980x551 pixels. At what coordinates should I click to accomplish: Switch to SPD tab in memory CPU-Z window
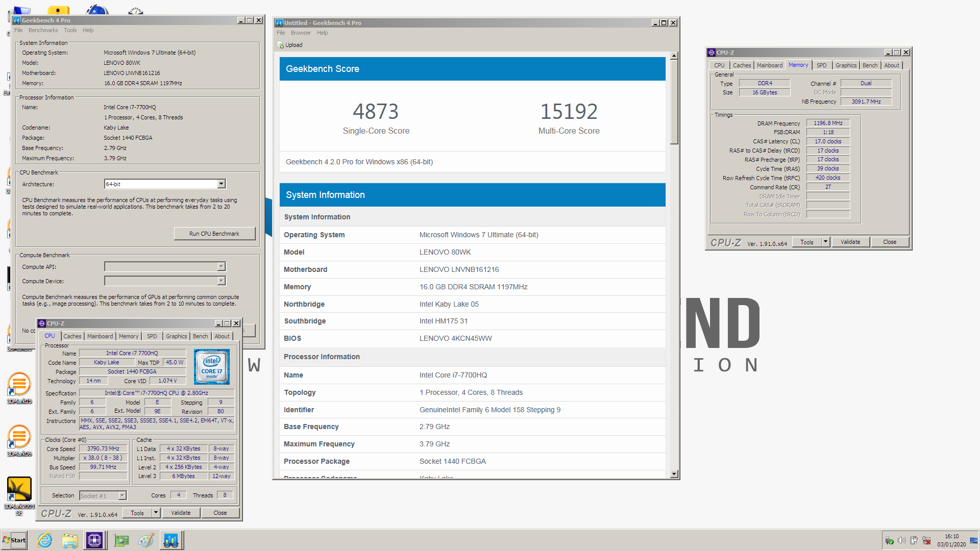click(x=822, y=65)
